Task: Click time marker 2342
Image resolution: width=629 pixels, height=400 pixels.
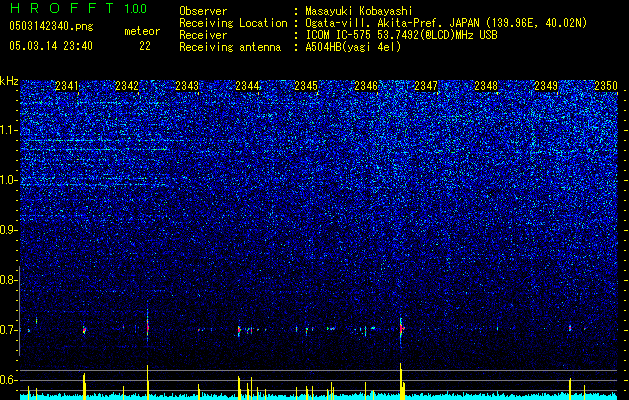Action: click(x=127, y=86)
